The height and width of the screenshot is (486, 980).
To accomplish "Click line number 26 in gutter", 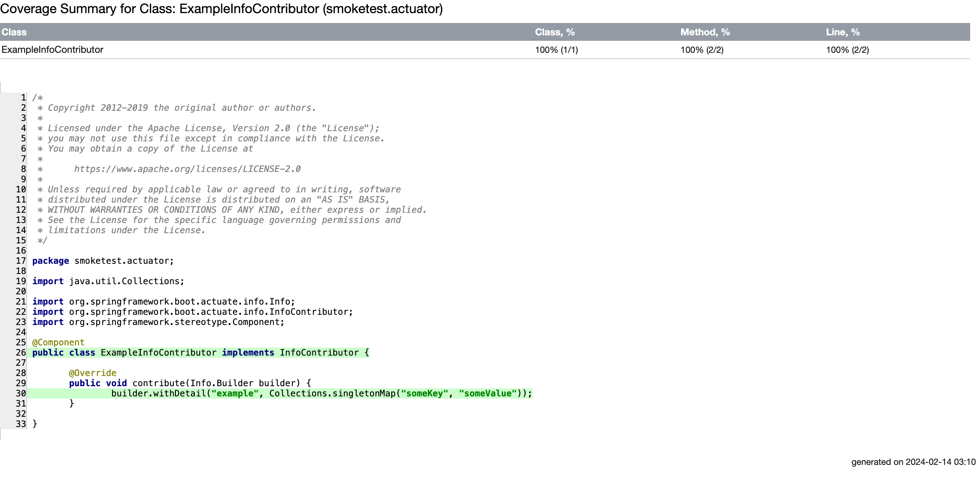I will click(x=20, y=353).
